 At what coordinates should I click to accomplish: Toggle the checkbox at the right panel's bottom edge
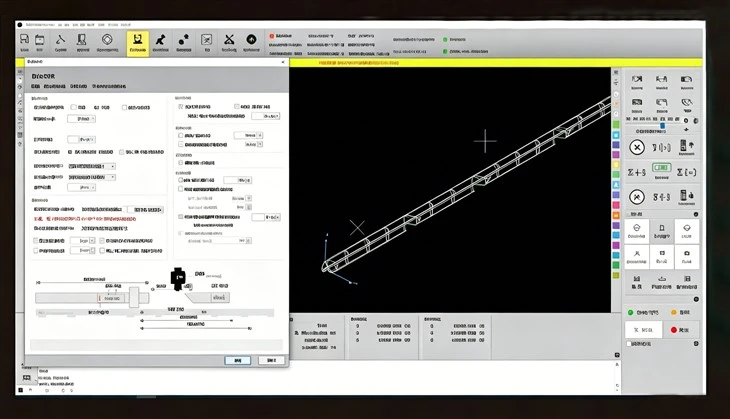pyautogui.click(x=629, y=344)
